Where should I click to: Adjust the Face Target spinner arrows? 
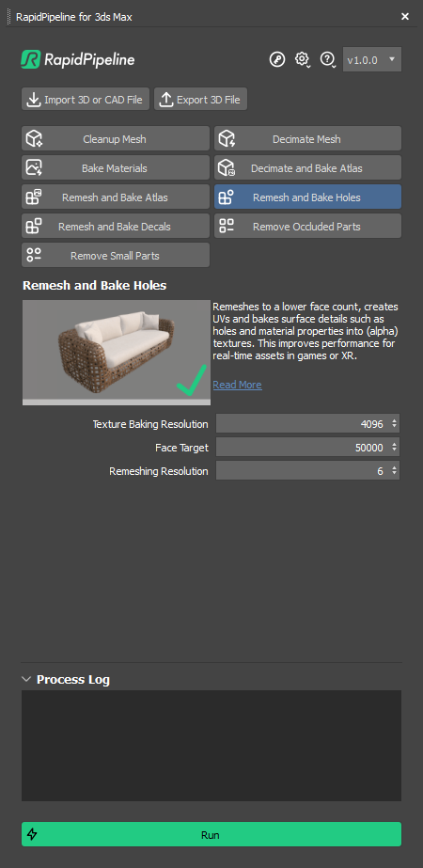394,447
